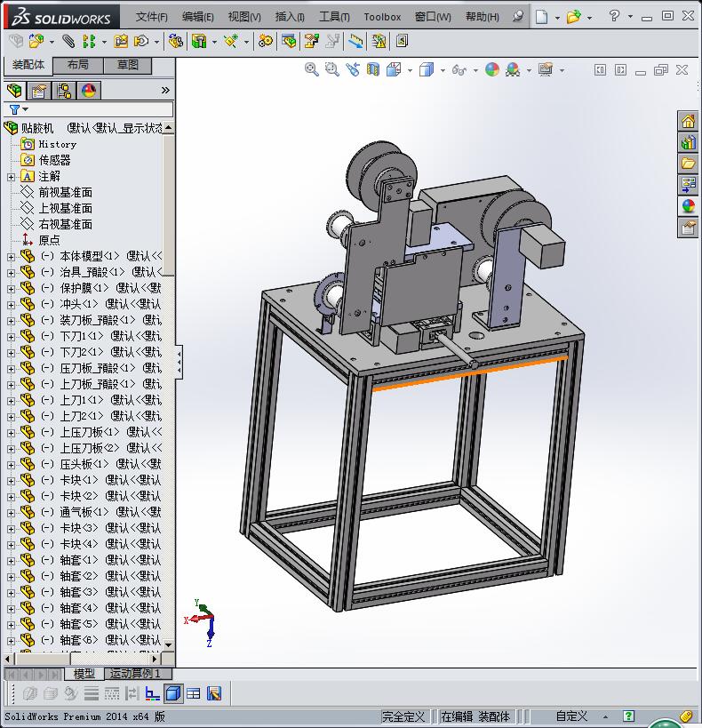
Task: Expand the 保护膜<1> component
Action: pyautogui.click(x=12, y=289)
